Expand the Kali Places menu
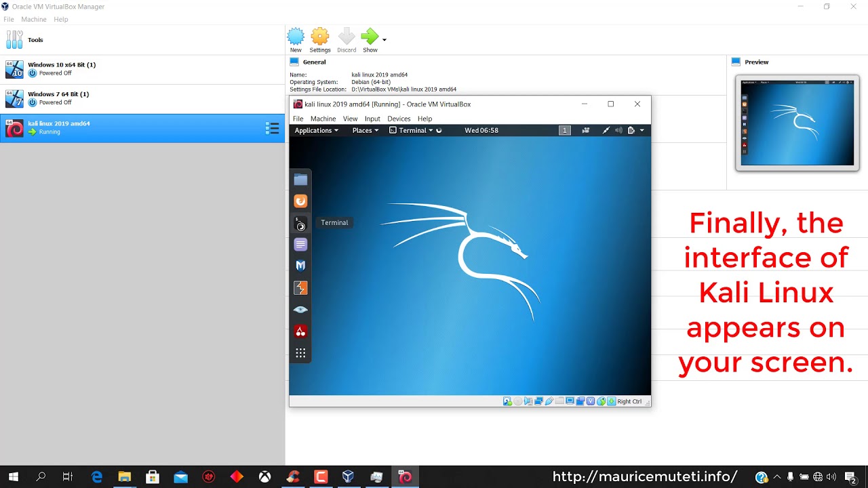 pos(365,130)
